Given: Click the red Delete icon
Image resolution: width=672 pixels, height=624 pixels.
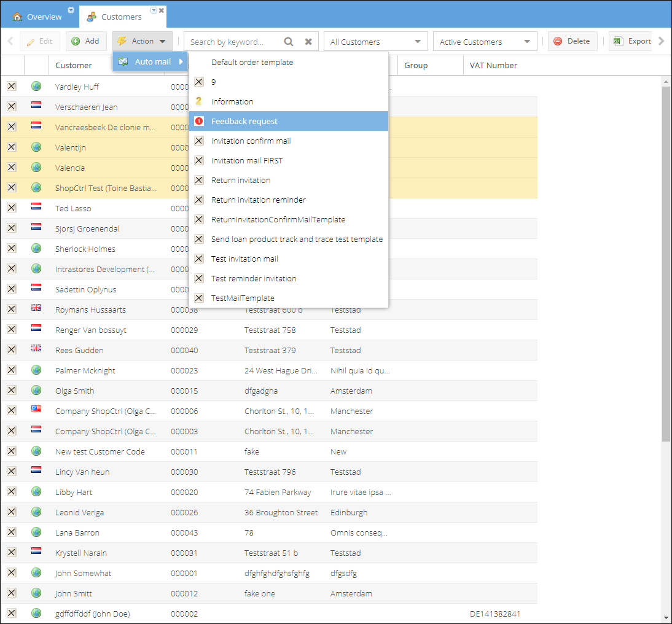Looking at the screenshot, I should coord(558,41).
